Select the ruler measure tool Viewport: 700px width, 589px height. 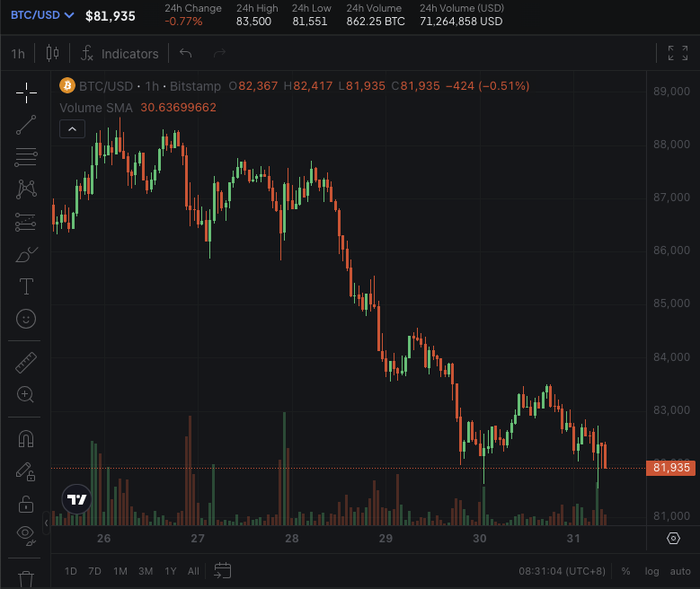[26, 362]
